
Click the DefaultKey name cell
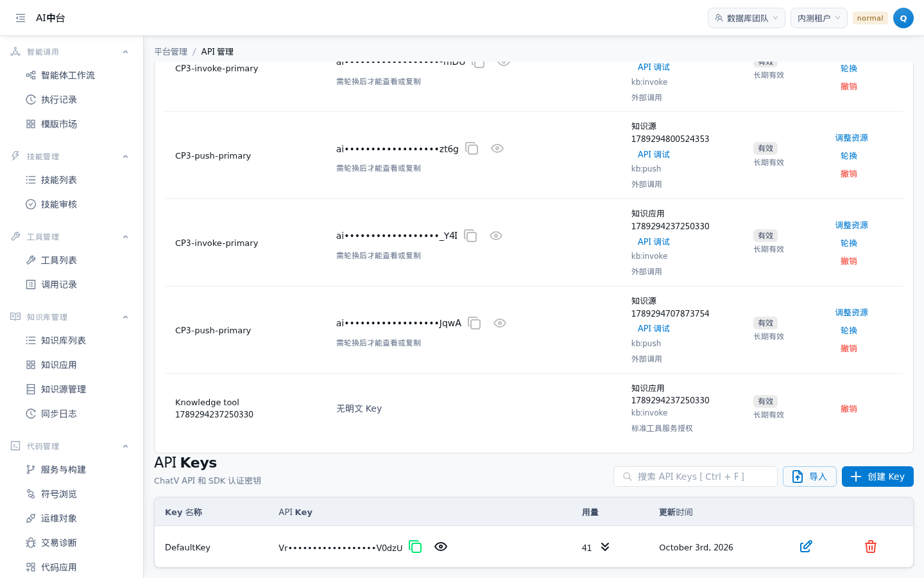(187, 547)
